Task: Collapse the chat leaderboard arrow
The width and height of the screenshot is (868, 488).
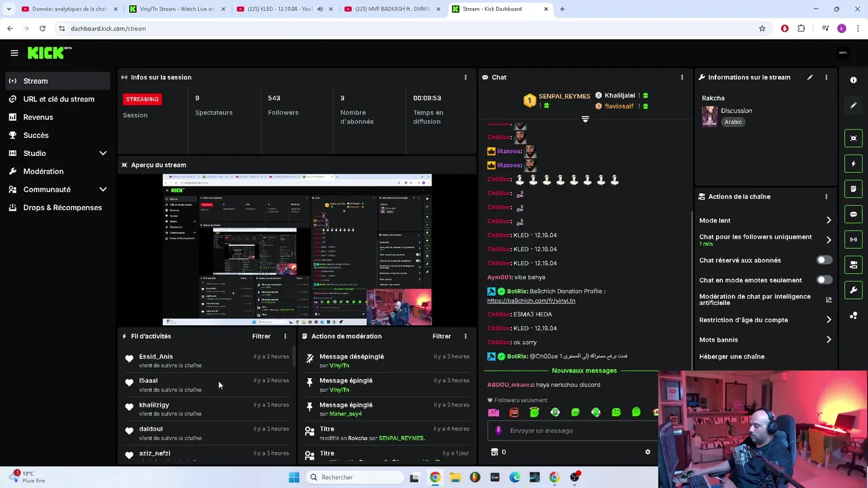Action: [585, 119]
